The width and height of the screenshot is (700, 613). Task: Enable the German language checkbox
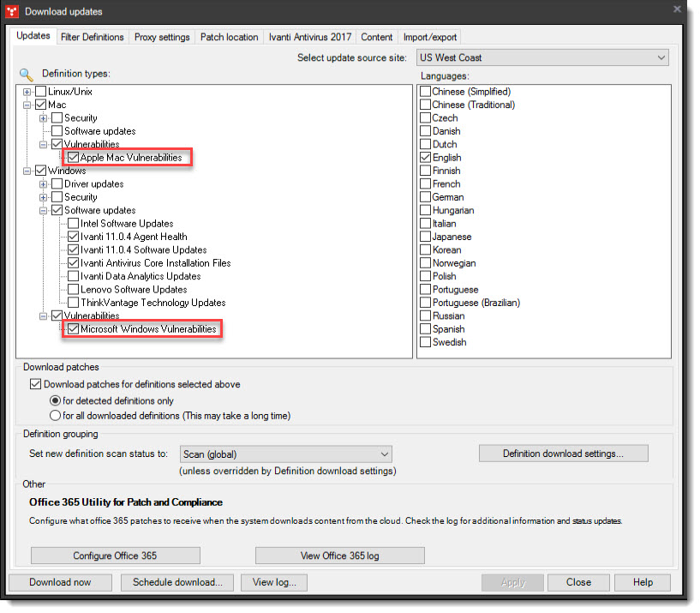(x=425, y=197)
